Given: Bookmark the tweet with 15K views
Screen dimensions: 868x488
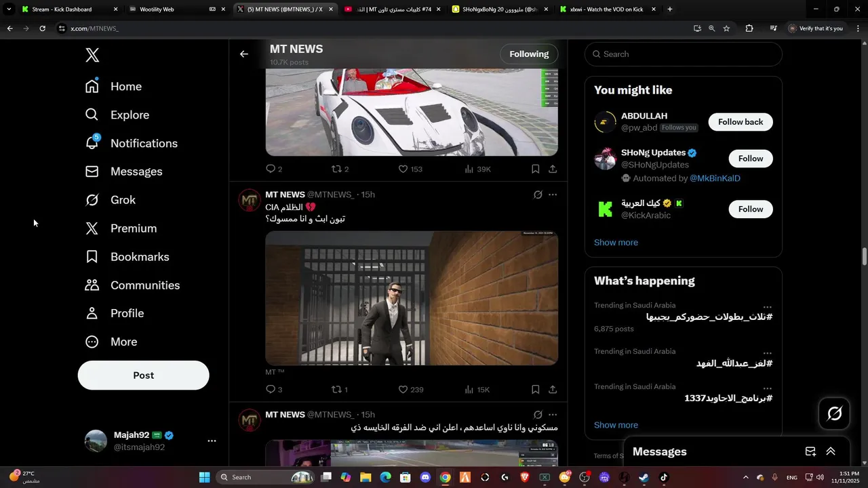Looking at the screenshot, I should (x=536, y=390).
